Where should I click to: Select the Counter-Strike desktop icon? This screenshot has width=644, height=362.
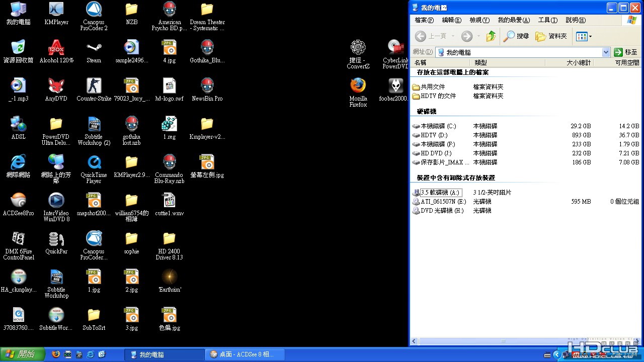94,90
